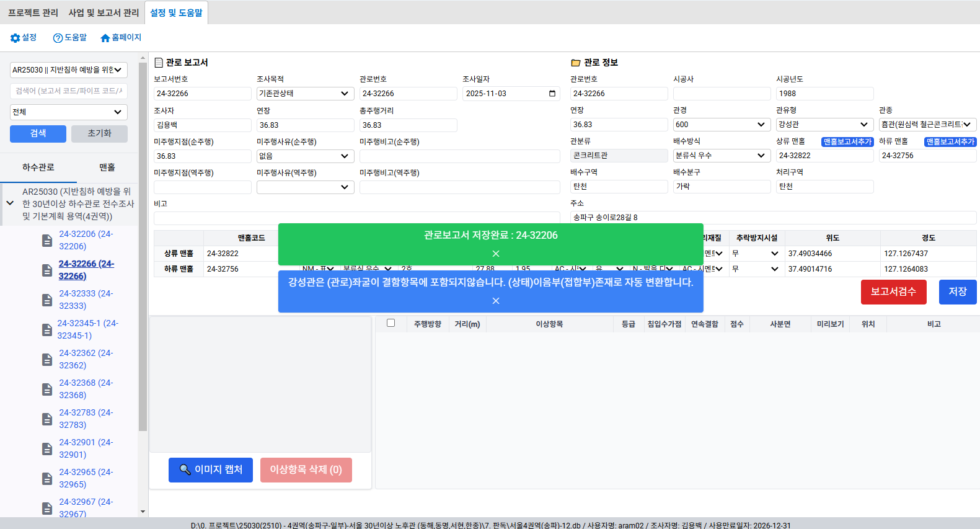Dismiss the green save-complete notification

coord(495,254)
